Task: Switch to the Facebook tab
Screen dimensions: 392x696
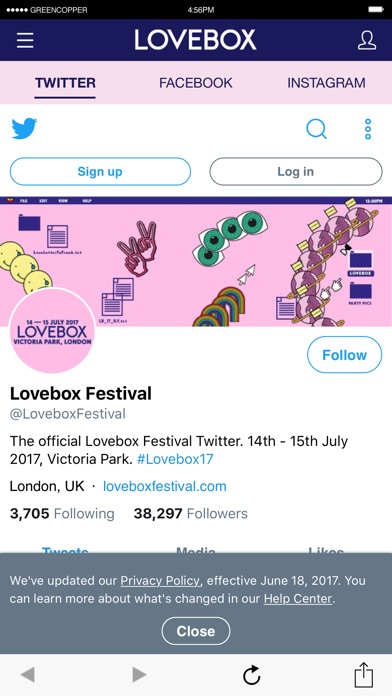Action: [x=196, y=83]
